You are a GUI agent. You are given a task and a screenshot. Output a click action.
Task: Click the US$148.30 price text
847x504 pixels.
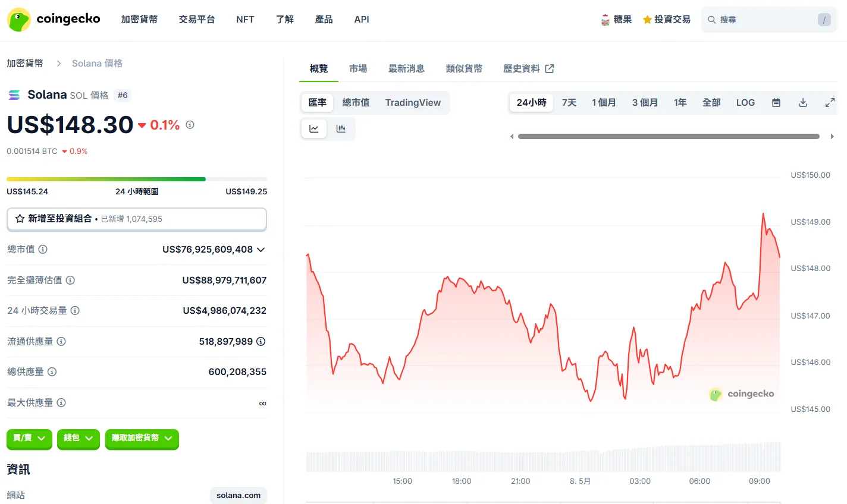70,125
